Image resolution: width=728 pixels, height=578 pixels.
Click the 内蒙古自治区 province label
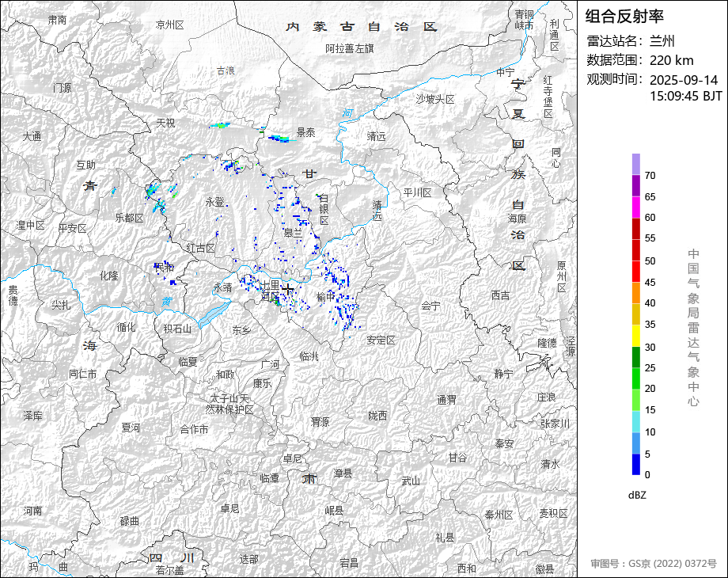(362, 26)
